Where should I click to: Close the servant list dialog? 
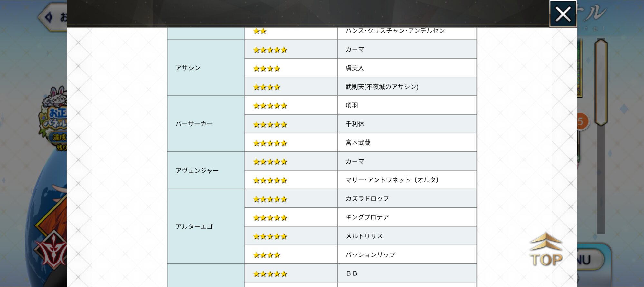[563, 14]
